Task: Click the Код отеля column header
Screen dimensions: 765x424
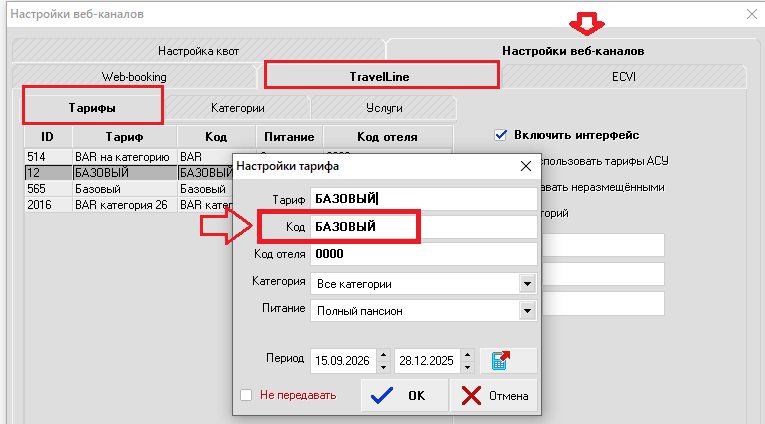Action: pos(387,137)
